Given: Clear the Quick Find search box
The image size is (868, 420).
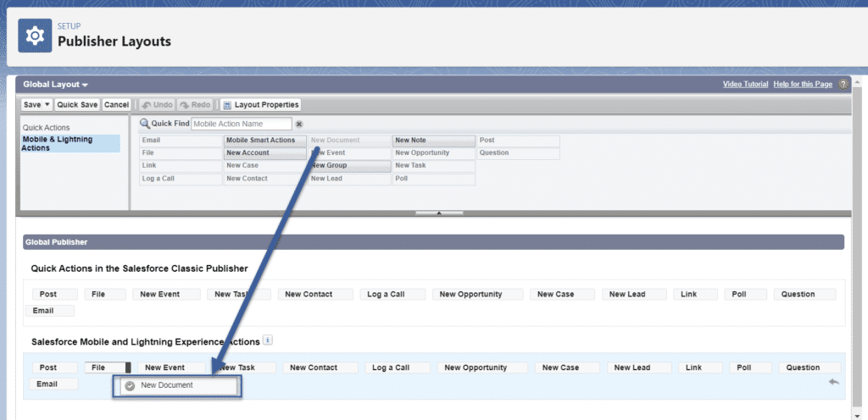Looking at the screenshot, I should pos(298,124).
